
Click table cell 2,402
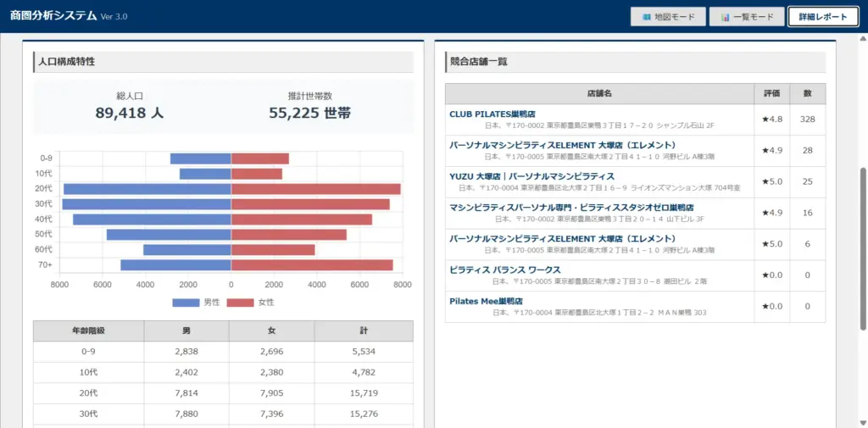(186, 372)
